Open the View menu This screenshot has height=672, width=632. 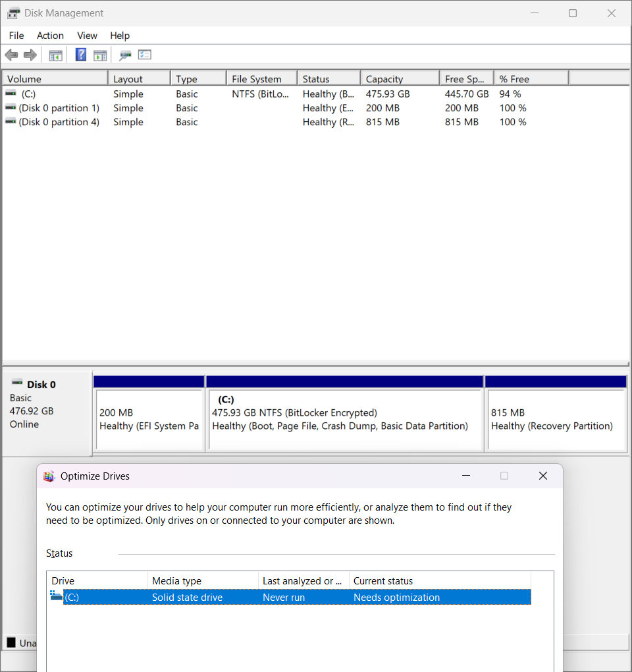click(x=87, y=36)
